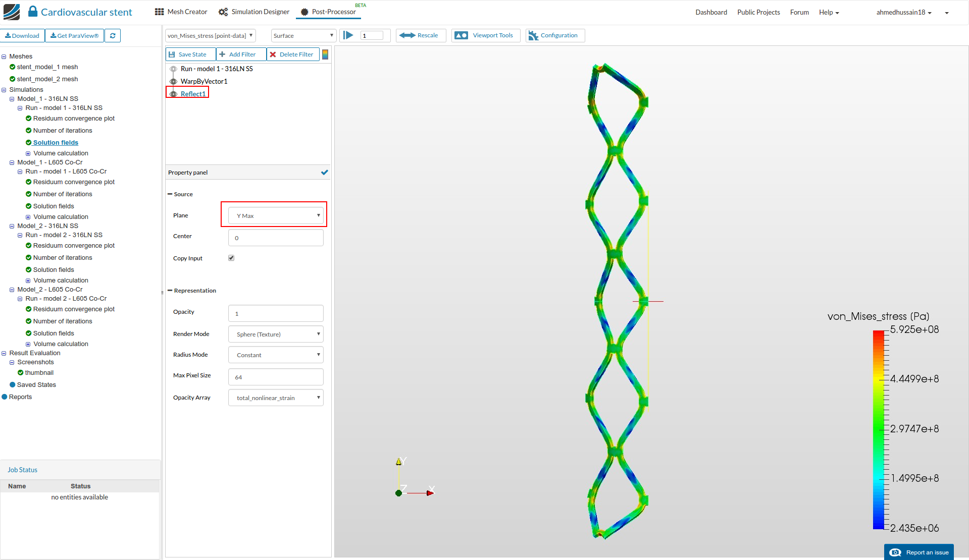This screenshot has width=969, height=560.
Task: Toggle visibility of Run - model 1 - 316LN SS
Action: 173,69
